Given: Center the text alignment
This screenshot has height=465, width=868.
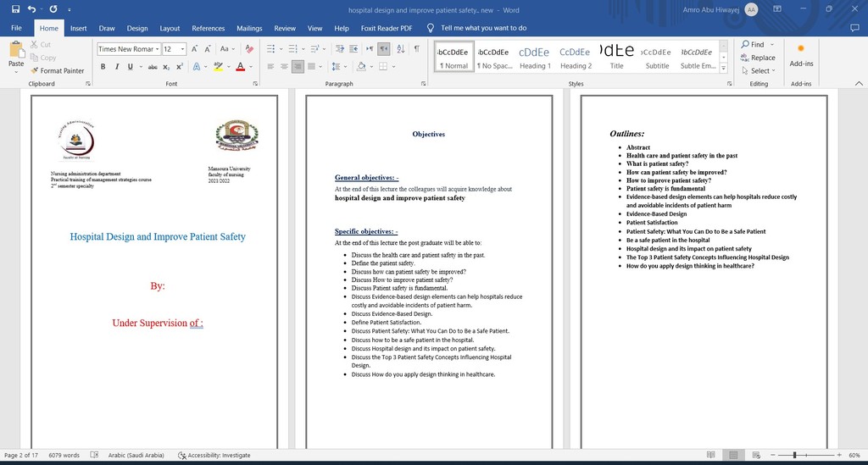Looking at the screenshot, I should point(284,66).
